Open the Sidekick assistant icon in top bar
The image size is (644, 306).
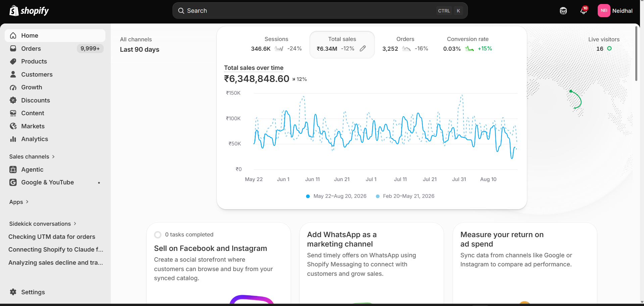(563, 11)
